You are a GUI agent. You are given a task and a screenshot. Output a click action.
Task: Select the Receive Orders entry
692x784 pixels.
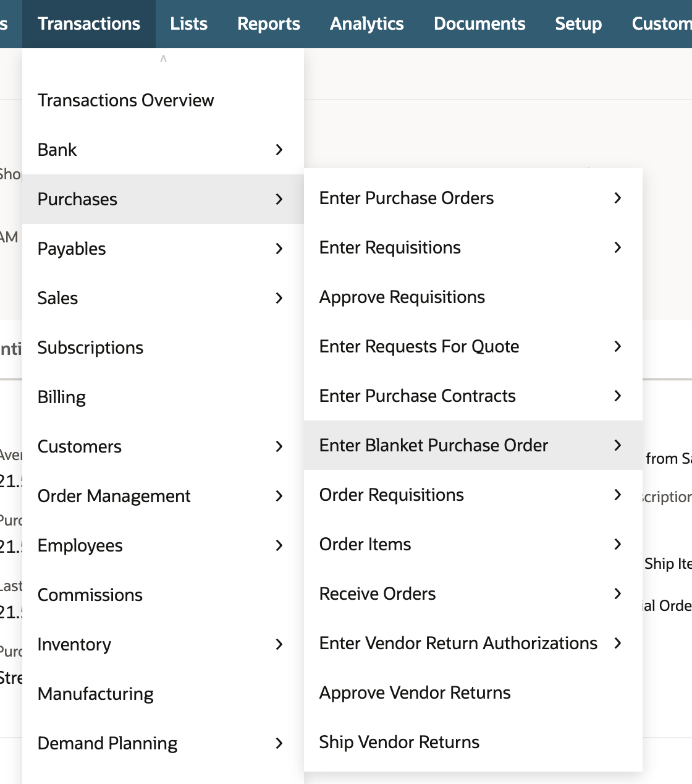tap(473, 594)
